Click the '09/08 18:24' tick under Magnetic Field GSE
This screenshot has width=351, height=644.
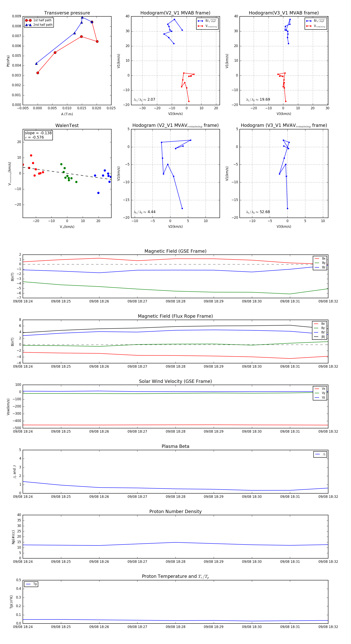tap(23, 301)
